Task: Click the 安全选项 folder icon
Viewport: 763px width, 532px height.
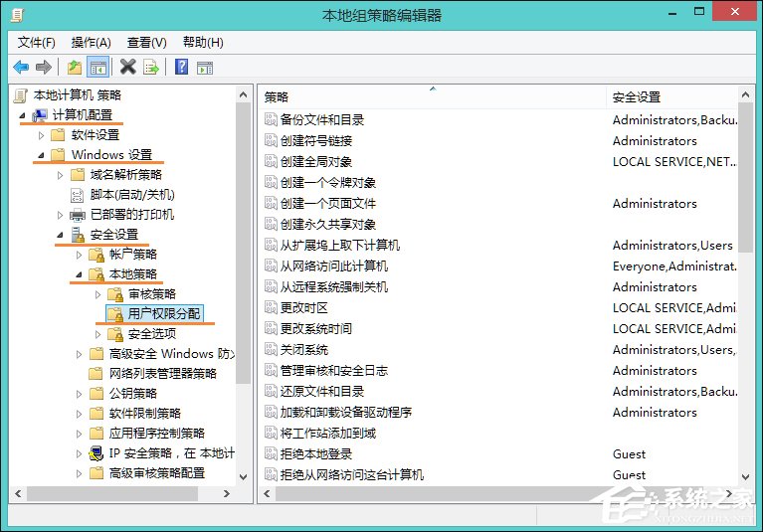Action: click(x=115, y=334)
